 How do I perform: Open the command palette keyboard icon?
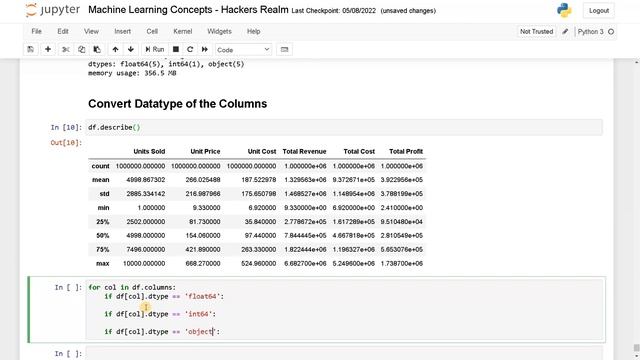pos(284,49)
